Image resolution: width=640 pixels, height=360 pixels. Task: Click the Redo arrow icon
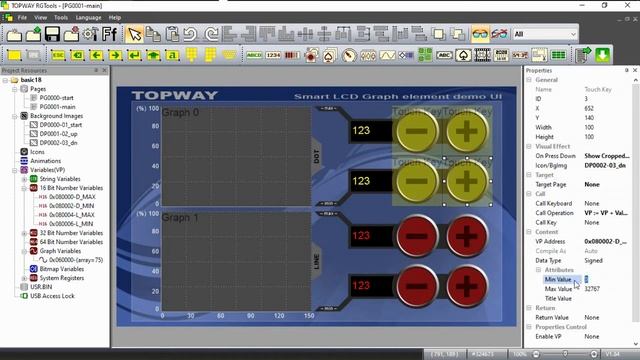click(211, 34)
